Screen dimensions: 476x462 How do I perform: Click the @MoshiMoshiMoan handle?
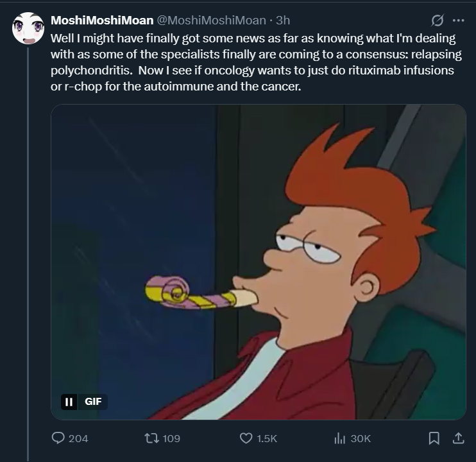pyautogui.click(x=211, y=20)
